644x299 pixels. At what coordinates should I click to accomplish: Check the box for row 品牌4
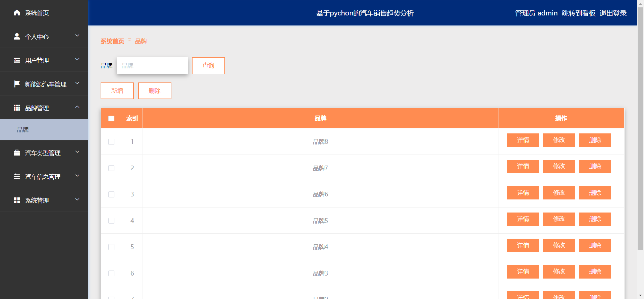111,247
